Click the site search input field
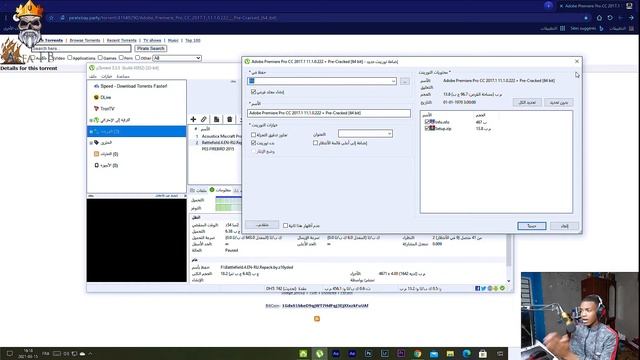 (x=81, y=49)
